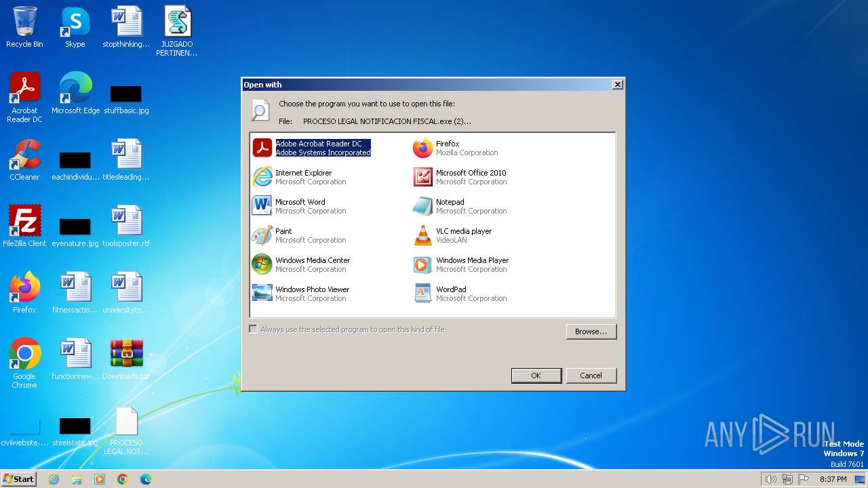Select FileZilla Client desktop icon
Screen dimensions: 868x488
(24, 226)
